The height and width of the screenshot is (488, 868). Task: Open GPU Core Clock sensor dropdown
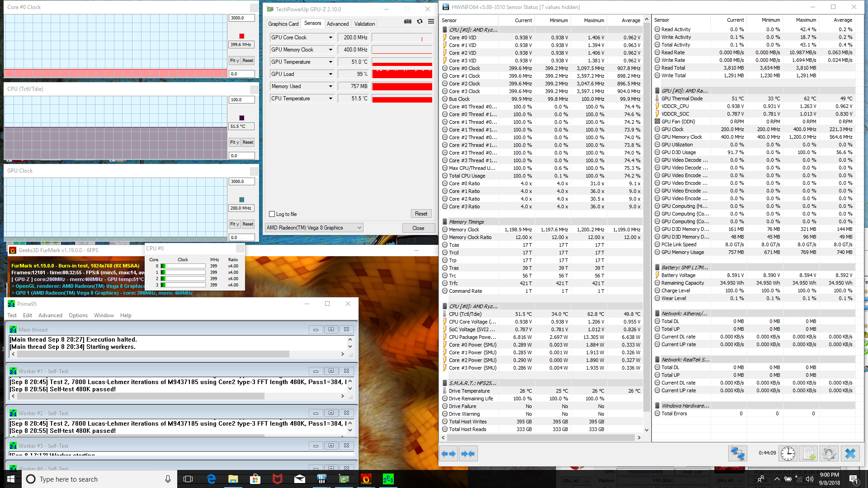[330, 38]
